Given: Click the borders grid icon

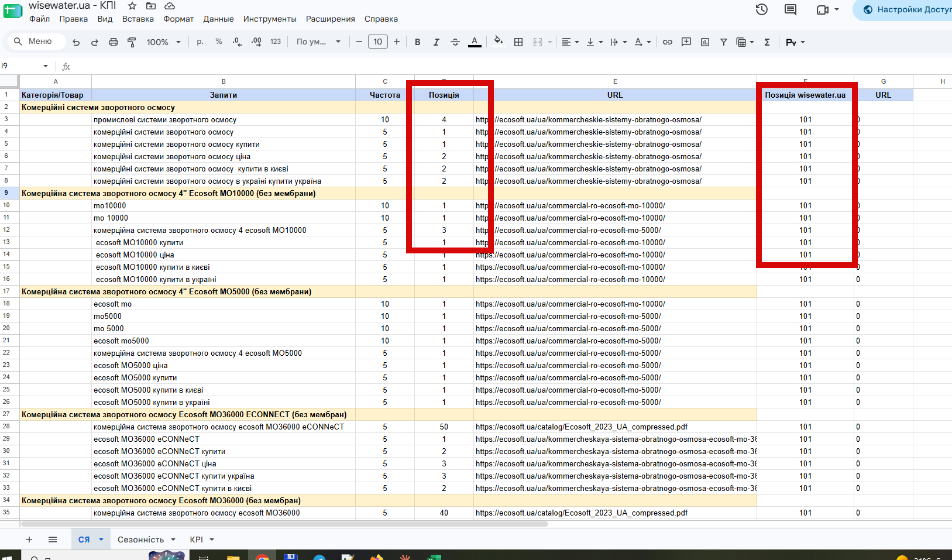Looking at the screenshot, I should pyautogui.click(x=518, y=42).
